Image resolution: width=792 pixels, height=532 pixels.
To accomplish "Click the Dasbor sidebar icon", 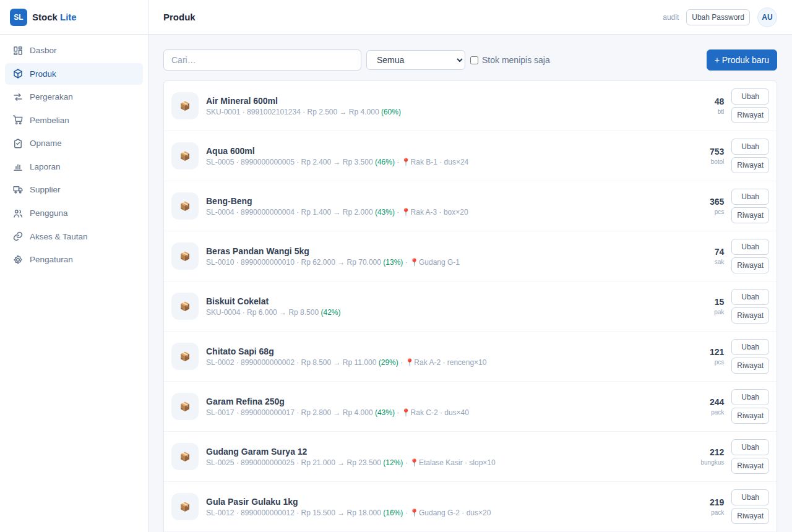I will tap(18, 51).
